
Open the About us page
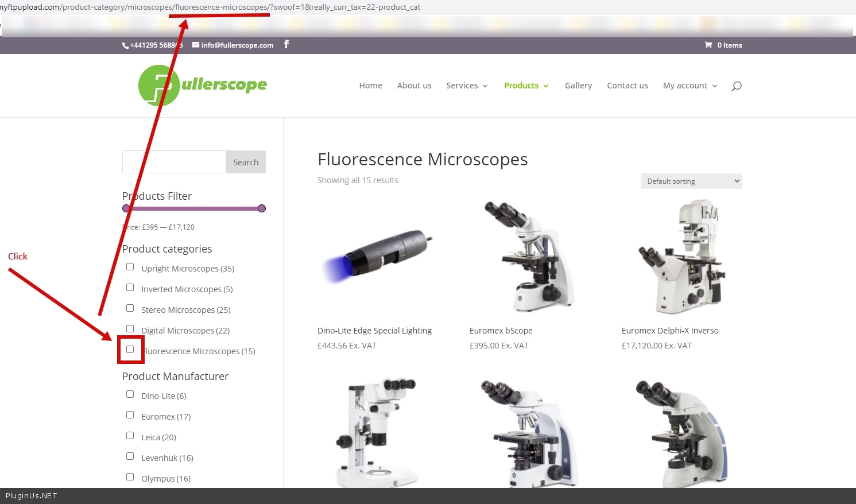tap(415, 86)
